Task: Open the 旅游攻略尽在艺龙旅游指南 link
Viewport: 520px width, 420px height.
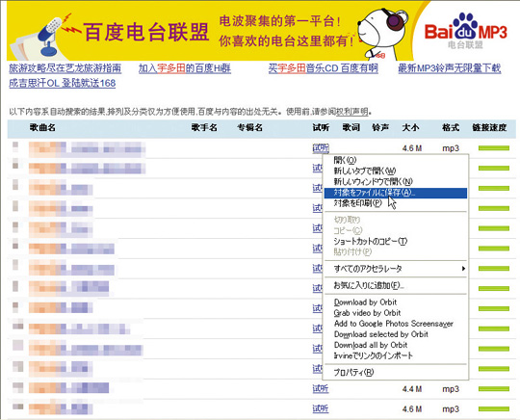Action: [x=65, y=68]
